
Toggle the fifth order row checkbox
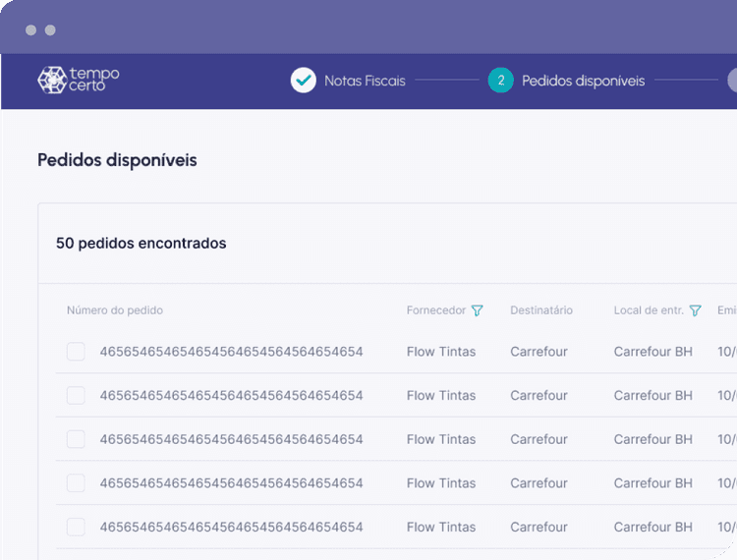[76, 528]
